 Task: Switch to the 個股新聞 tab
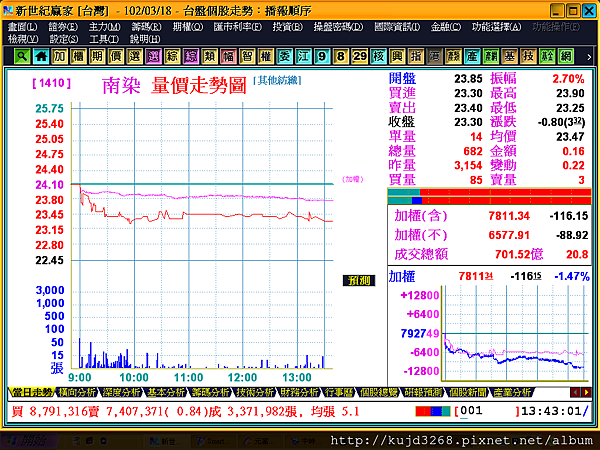pos(467,392)
